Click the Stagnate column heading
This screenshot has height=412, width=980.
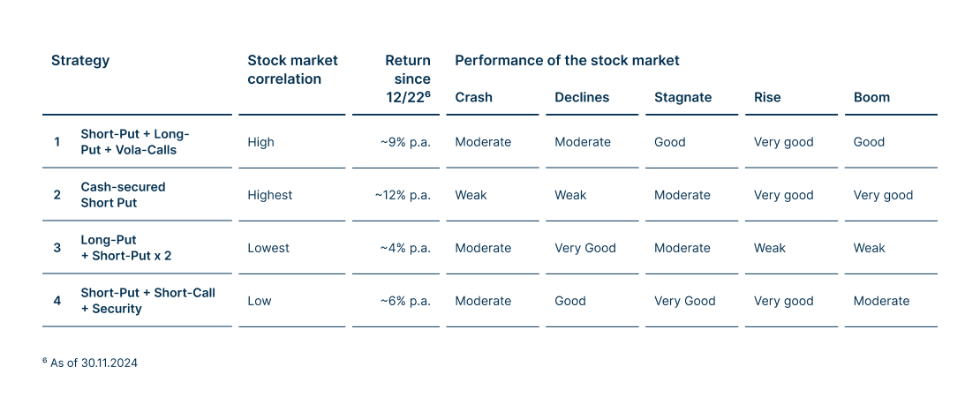682,97
